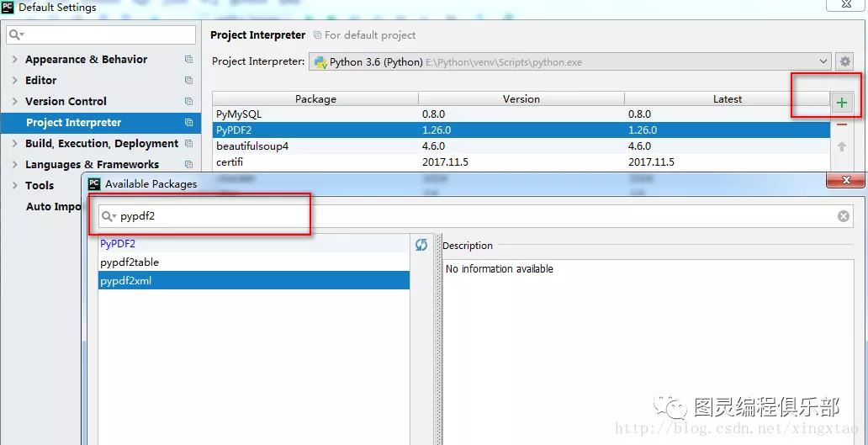This screenshot has height=445, width=868.
Task: Click the copy icon beside Build, Execution, Deployment
Action: tap(188, 143)
